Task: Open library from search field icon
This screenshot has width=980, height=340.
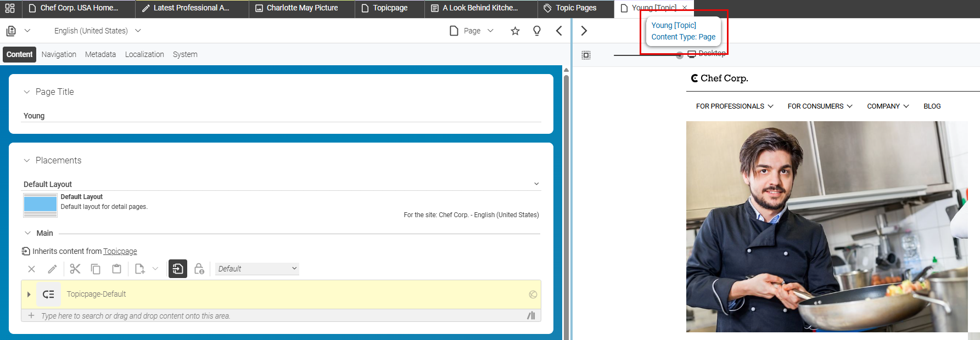Action: tap(531, 315)
